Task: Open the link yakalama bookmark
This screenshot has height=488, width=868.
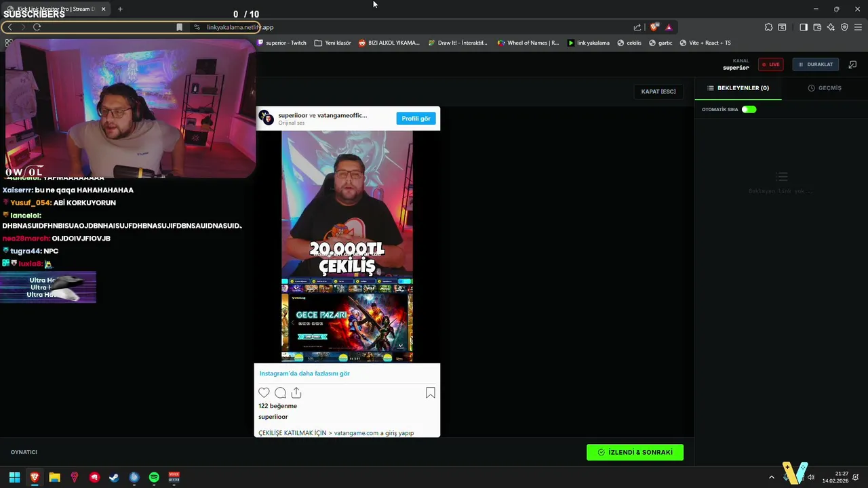Action: pos(589,43)
